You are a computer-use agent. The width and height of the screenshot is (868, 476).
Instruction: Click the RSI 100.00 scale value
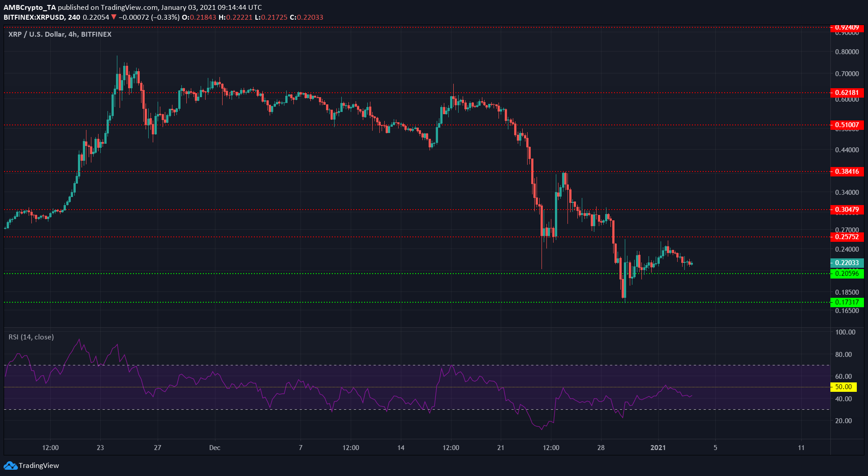pyautogui.click(x=846, y=332)
